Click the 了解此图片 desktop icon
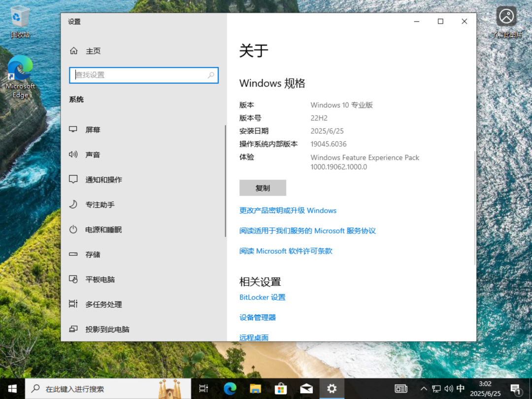532x399 pixels. (x=506, y=21)
